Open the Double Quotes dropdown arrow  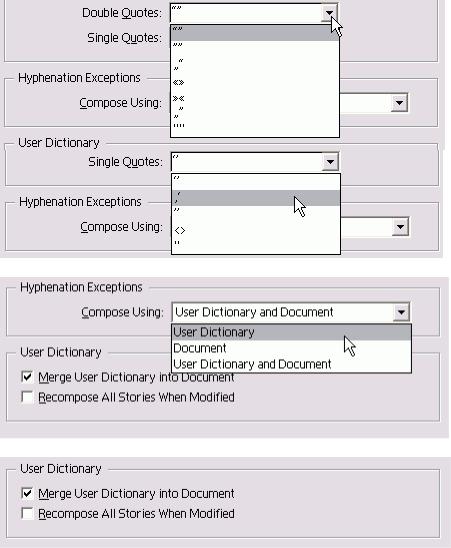[x=329, y=13]
